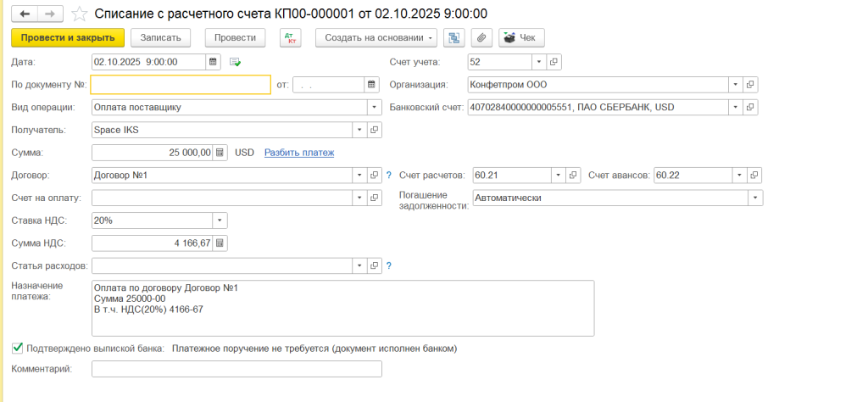Open calculator for Сумма field

(220, 153)
